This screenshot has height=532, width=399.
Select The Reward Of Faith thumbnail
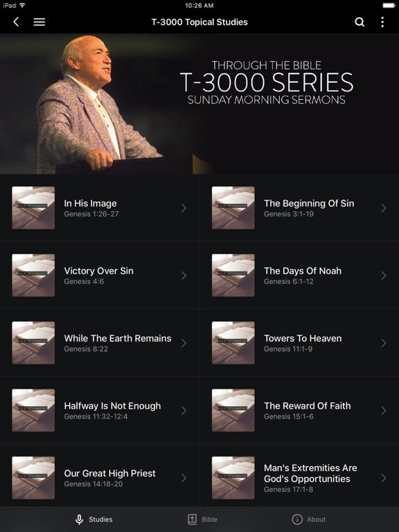(x=233, y=410)
